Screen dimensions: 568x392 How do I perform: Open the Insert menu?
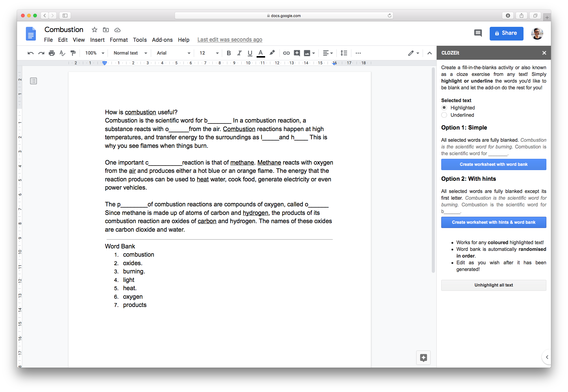[x=97, y=40]
